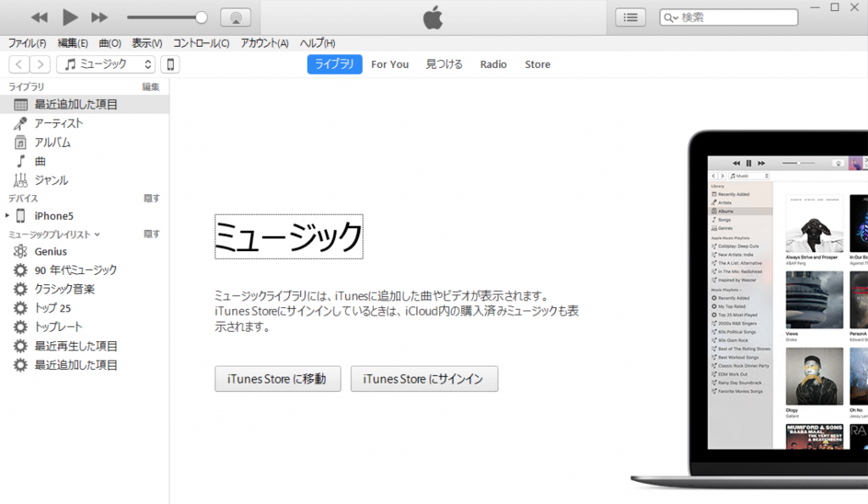Viewport: 868px width, 504px height.
Task: Select アルバム in the sidebar
Action: (x=84, y=143)
